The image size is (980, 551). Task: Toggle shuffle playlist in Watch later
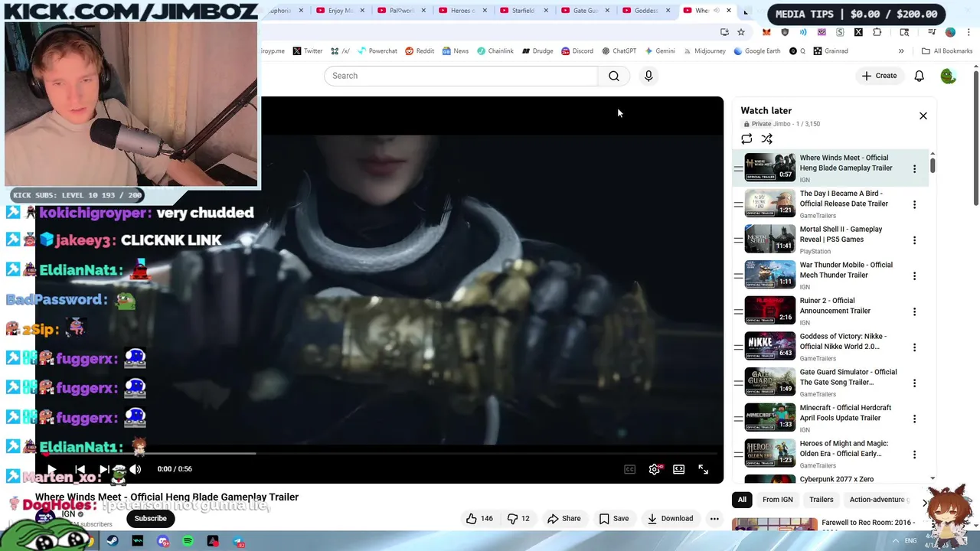point(766,139)
